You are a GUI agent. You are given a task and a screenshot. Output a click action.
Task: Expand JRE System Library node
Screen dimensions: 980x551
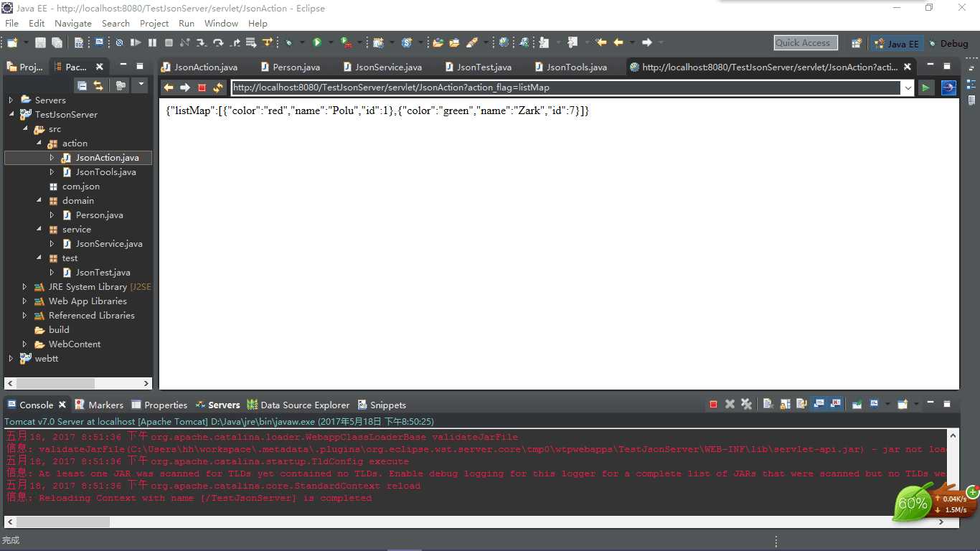pos(24,287)
